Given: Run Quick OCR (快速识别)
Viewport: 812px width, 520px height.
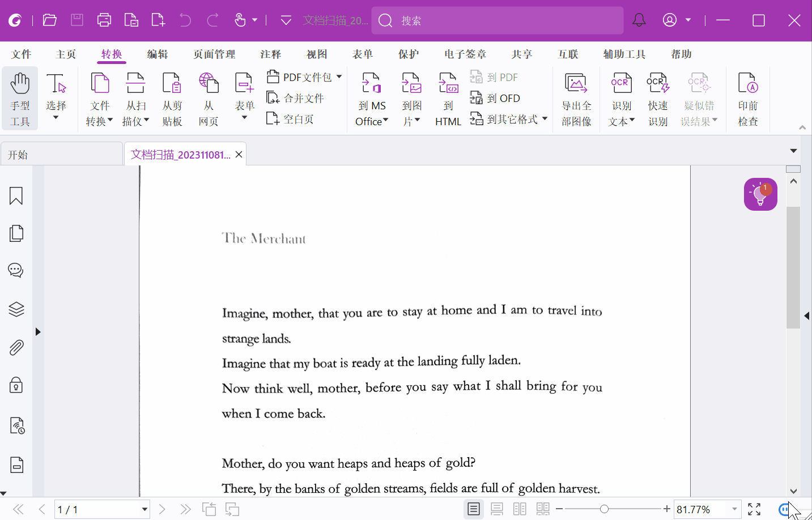Looking at the screenshot, I should (658, 99).
